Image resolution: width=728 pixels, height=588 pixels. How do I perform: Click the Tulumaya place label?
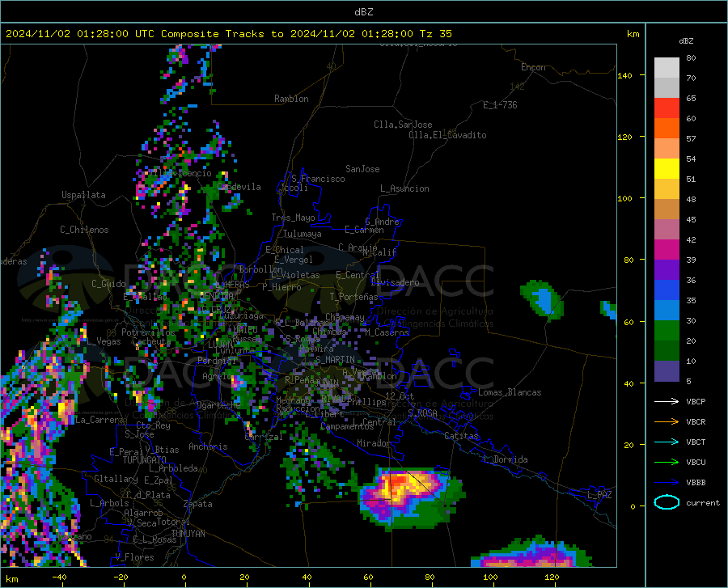click(302, 234)
